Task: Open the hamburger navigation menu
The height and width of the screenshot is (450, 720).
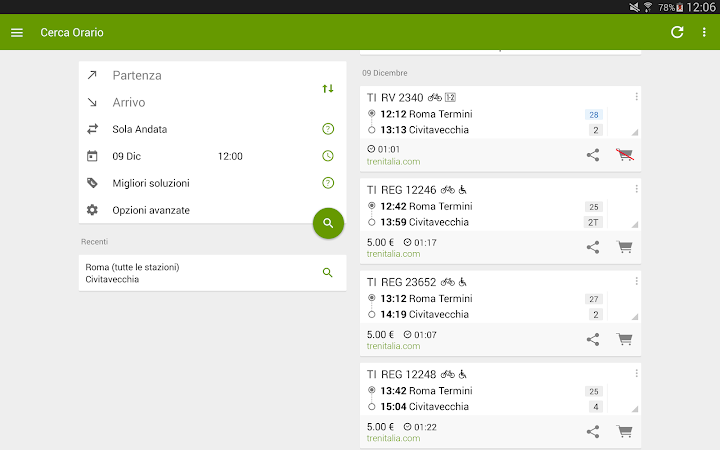Action: click(x=17, y=33)
